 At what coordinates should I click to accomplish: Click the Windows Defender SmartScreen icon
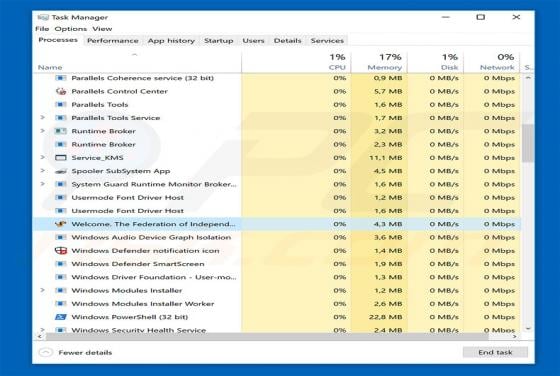(x=60, y=264)
